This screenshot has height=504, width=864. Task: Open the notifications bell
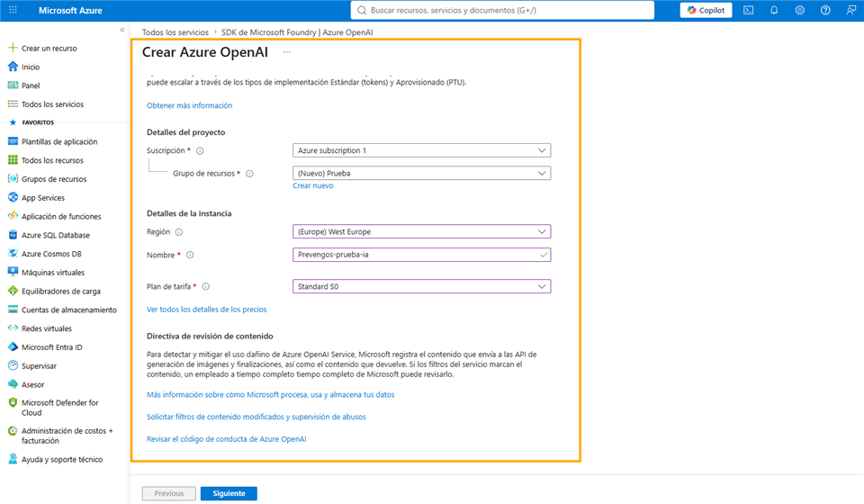774,10
